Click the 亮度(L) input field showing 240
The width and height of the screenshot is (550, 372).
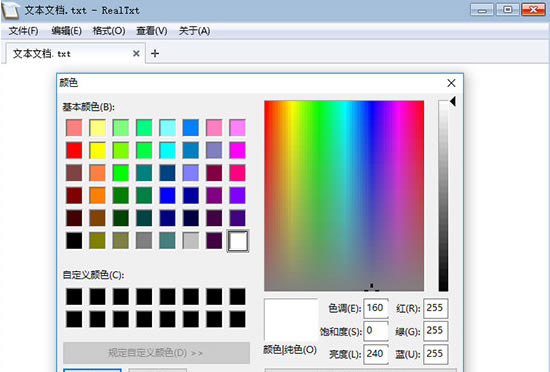376,354
